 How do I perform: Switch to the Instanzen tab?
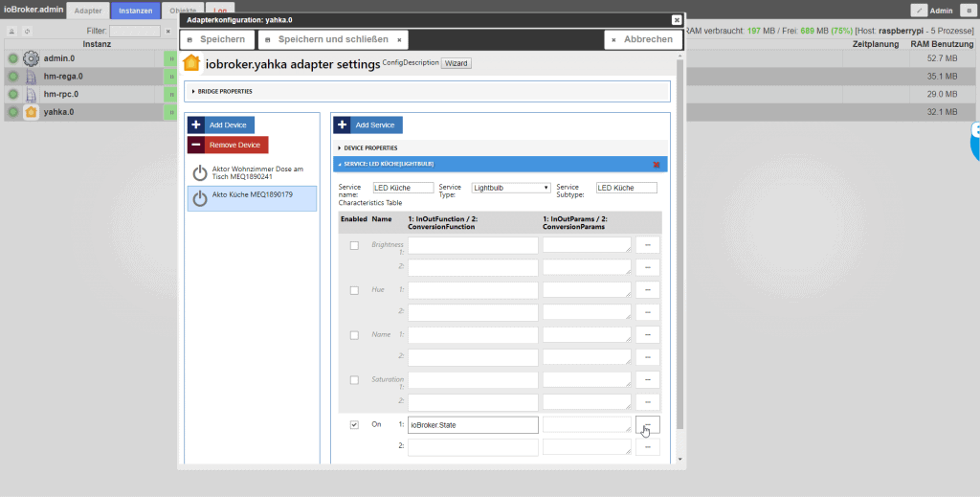click(136, 11)
